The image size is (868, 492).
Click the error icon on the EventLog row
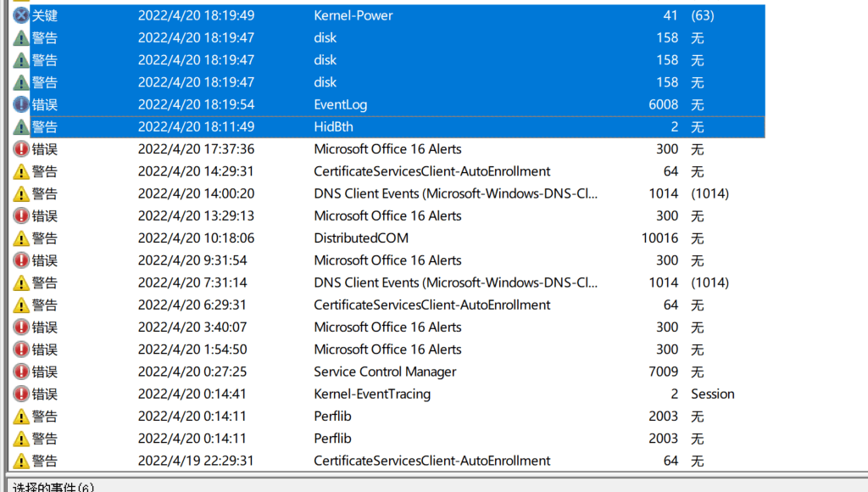[x=21, y=104]
